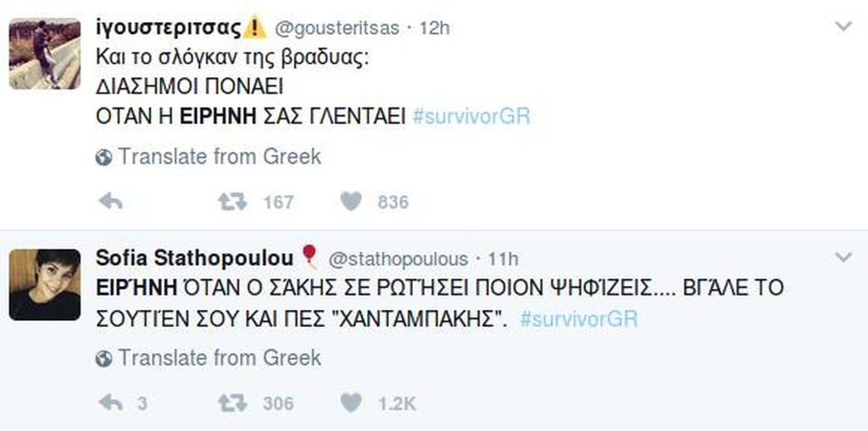This screenshot has width=868, height=431.
Task: Open the #survivorGR hashtag in first tweet
Action: pos(470,116)
